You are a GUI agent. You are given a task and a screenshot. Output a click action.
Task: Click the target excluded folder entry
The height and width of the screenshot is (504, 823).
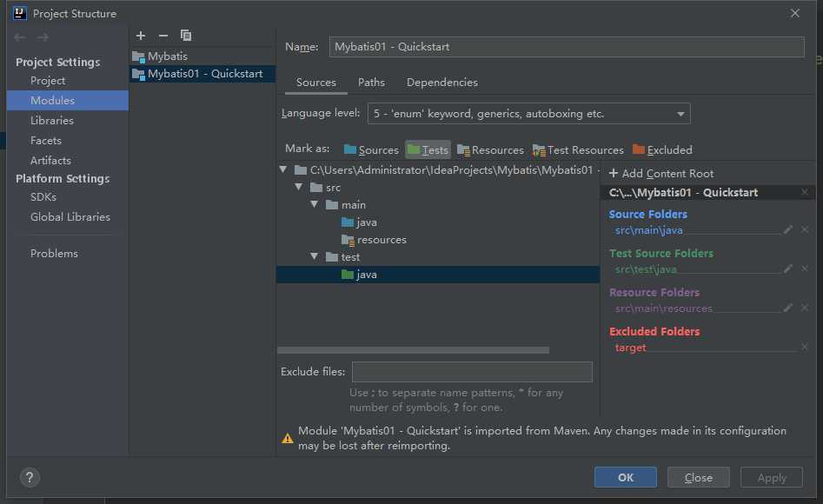630,347
